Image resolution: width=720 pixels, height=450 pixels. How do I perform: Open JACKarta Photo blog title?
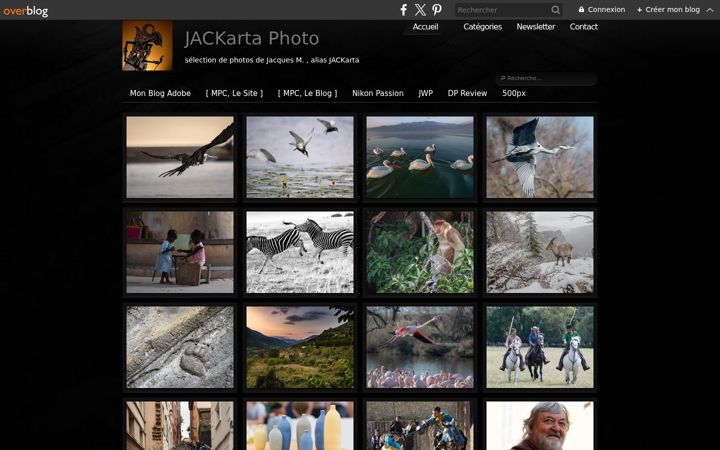point(252,38)
